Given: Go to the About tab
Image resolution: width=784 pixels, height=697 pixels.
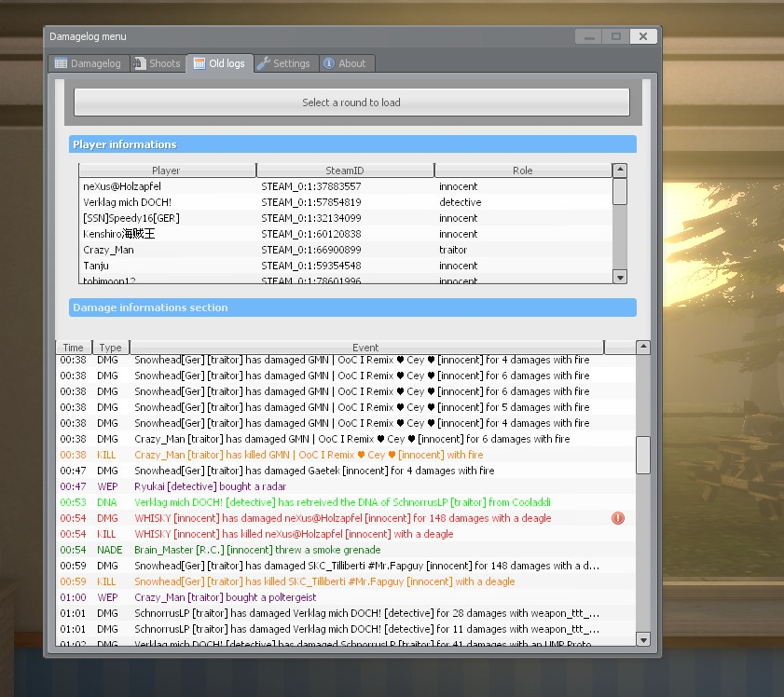Looking at the screenshot, I should pos(346,63).
